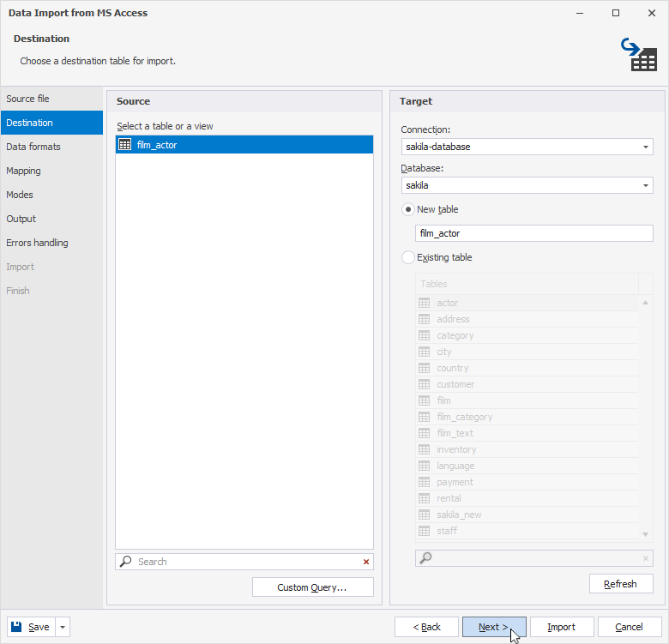The height and width of the screenshot is (644, 669).
Task: Click the sakila database value
Action: click(418, 185)
